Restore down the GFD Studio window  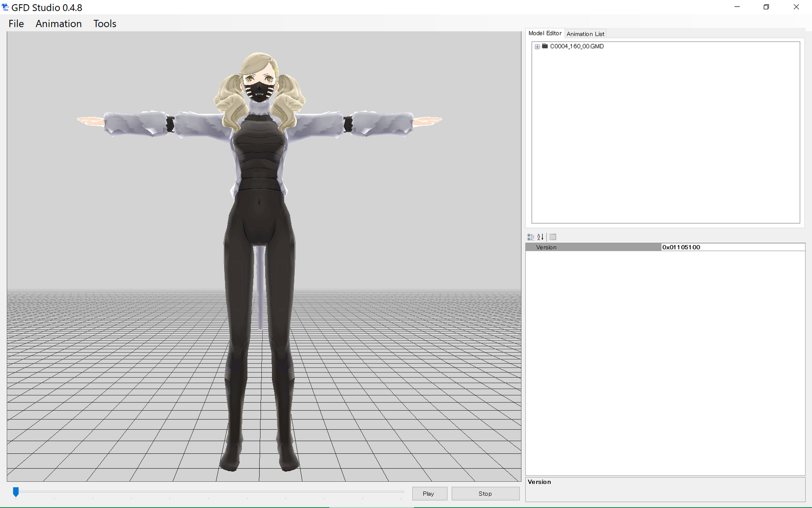766,7
